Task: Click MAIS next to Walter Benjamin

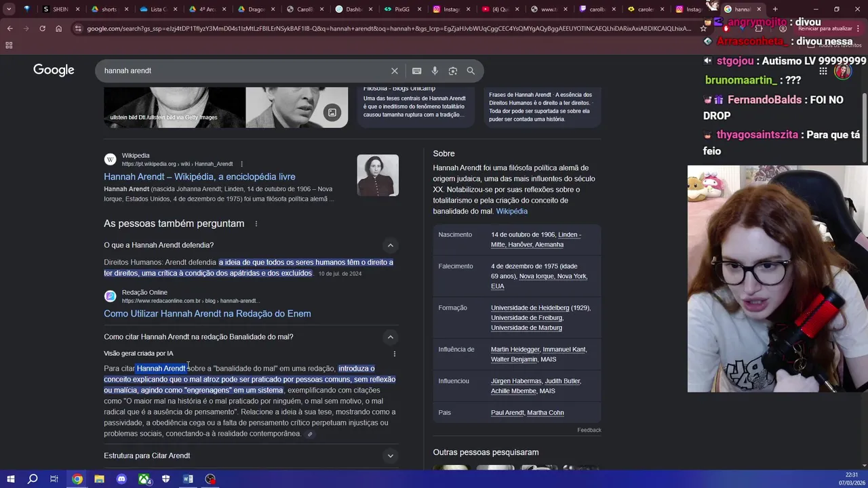Action: [x=548, y=360]
